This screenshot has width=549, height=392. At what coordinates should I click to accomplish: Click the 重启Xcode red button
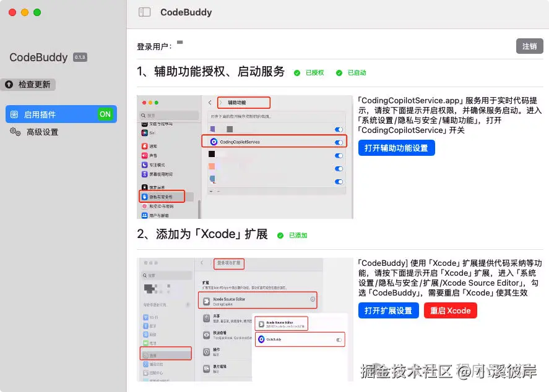click(451, 310)
